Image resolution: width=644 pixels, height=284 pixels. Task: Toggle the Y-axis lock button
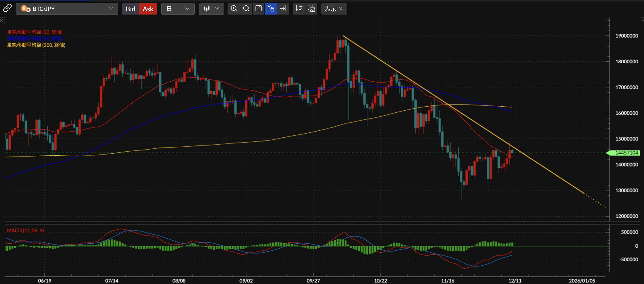point(271,9)
